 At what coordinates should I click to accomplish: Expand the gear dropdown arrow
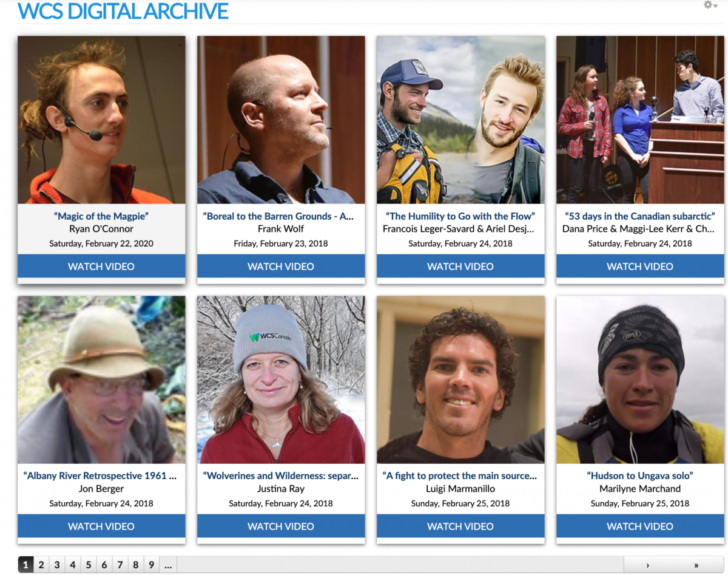click(715, 5)
